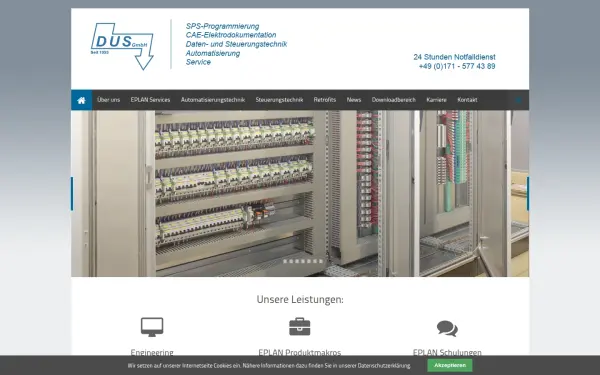The image size is (600, 375).
Task: Open the Automatisierungstechnik menu item
Action: 213,100
